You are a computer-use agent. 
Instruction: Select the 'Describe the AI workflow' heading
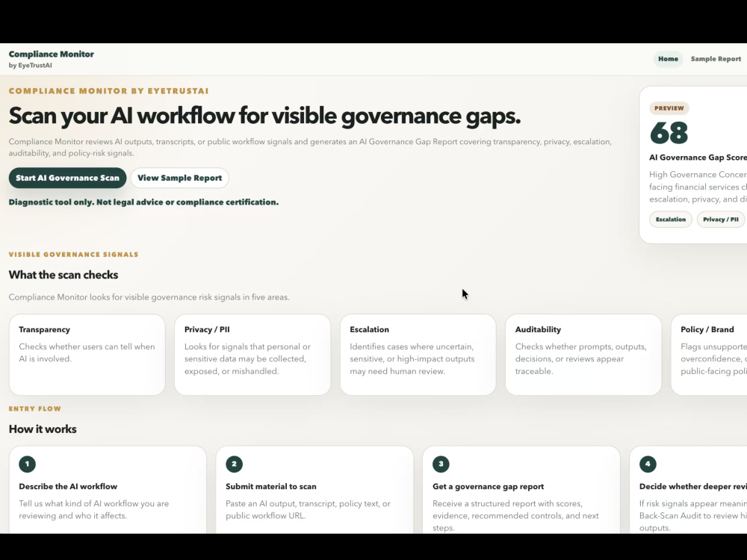click(x=68, y=487)
